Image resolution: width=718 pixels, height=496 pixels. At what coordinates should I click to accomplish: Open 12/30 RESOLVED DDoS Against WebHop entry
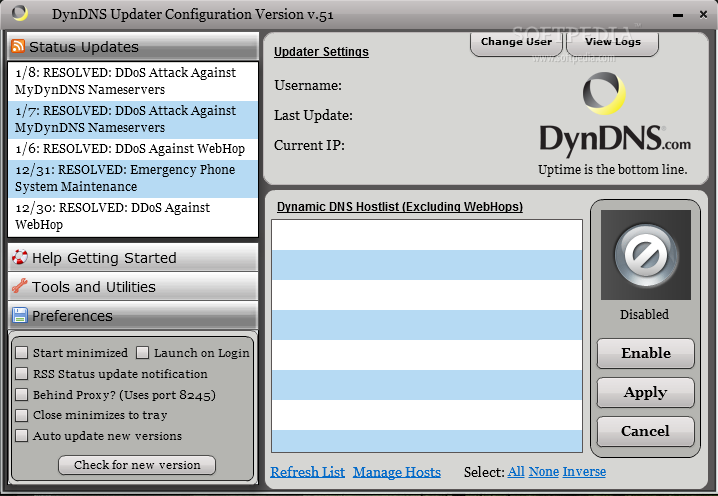point(133,217)
